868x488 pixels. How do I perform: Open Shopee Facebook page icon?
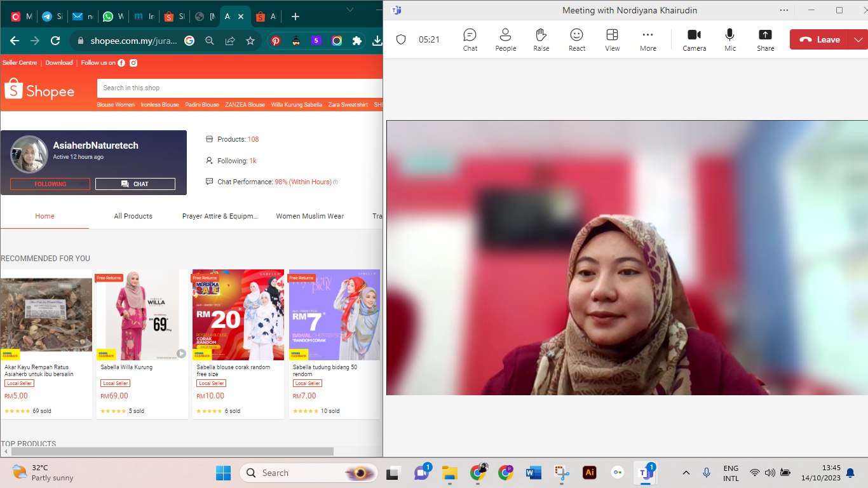click(x=121, y=62)
